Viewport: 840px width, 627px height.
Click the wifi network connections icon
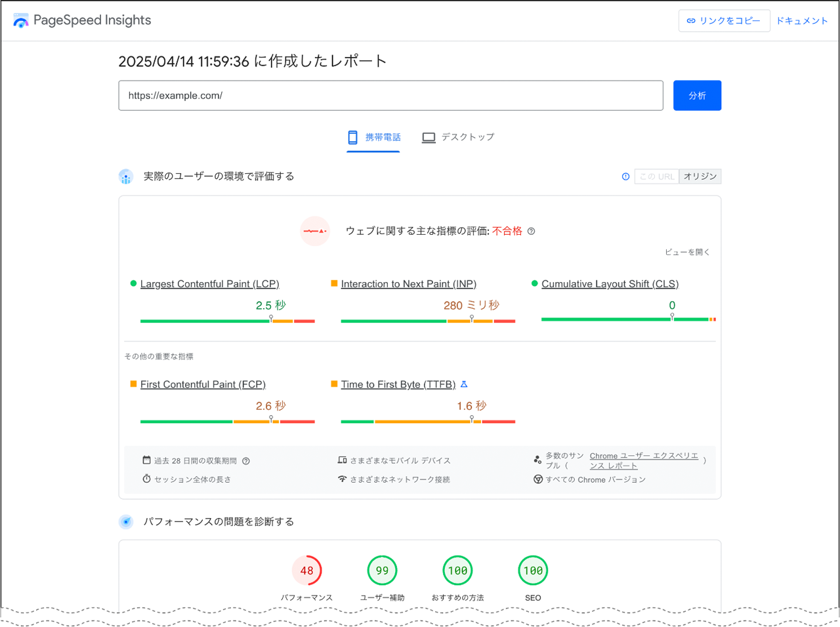coord(342,479)
